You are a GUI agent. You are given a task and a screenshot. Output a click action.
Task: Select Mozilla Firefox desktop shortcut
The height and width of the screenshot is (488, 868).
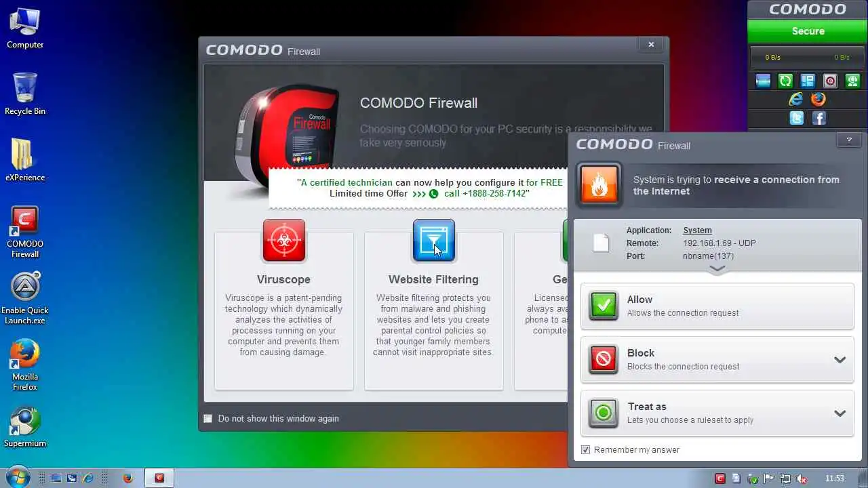pyautogui.click(x=25, y=365)
